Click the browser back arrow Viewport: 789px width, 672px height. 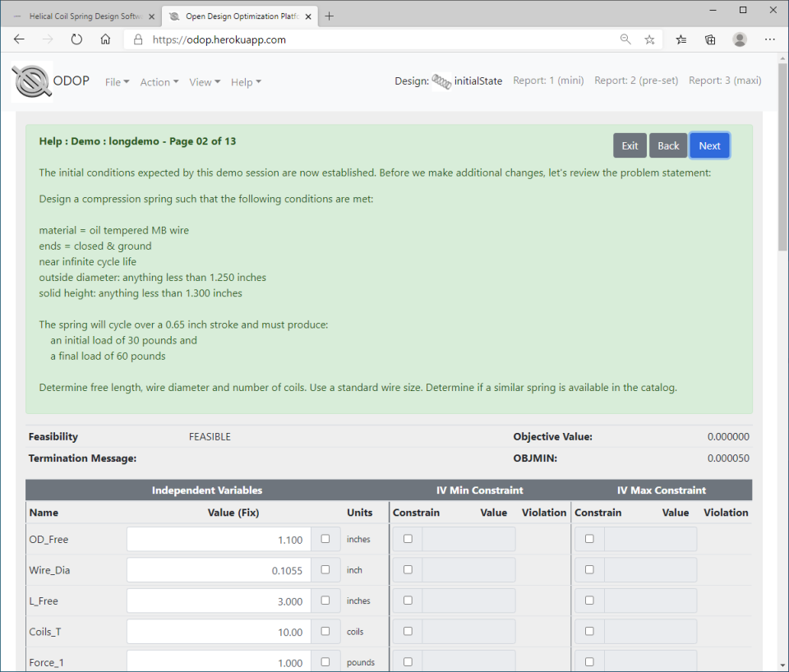click(x=19, y=39)
